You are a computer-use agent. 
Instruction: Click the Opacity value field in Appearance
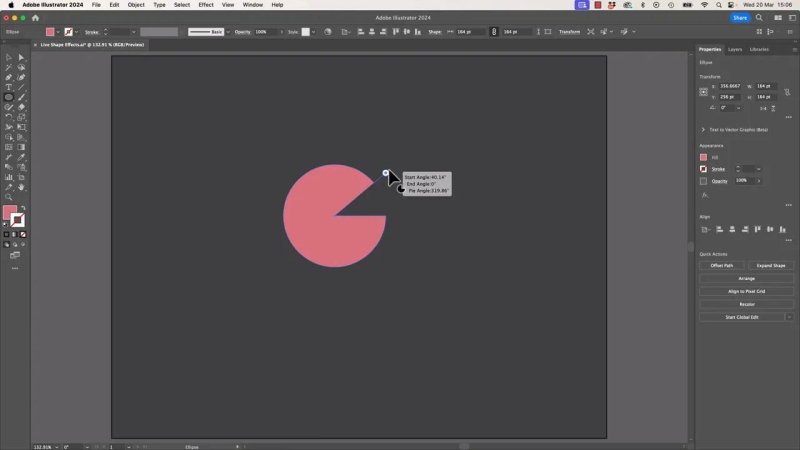pos(744,181)
